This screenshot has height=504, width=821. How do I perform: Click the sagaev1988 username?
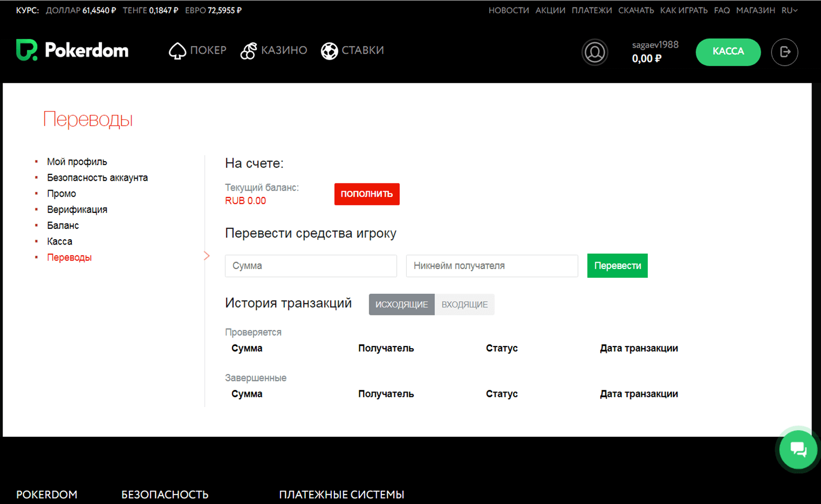click(x=655, y=45)
